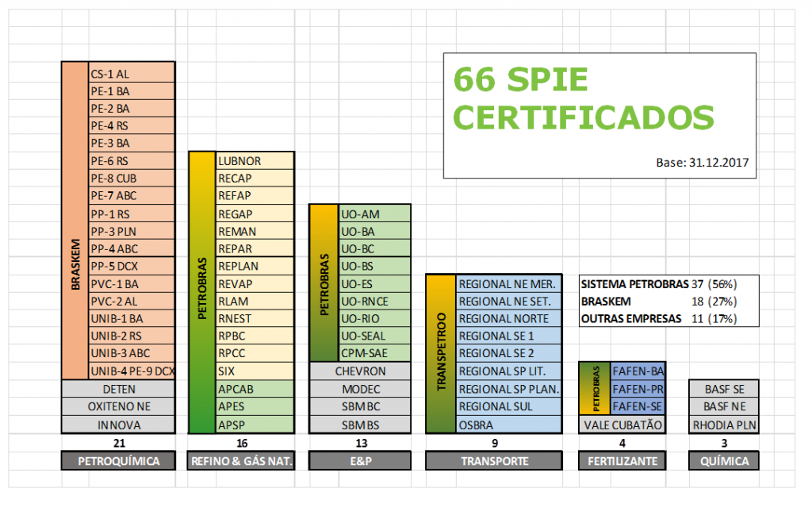The width and height of the screenshot is (812, 523).
Task: Click the "RECAP" cell
Action: [255, 179]
